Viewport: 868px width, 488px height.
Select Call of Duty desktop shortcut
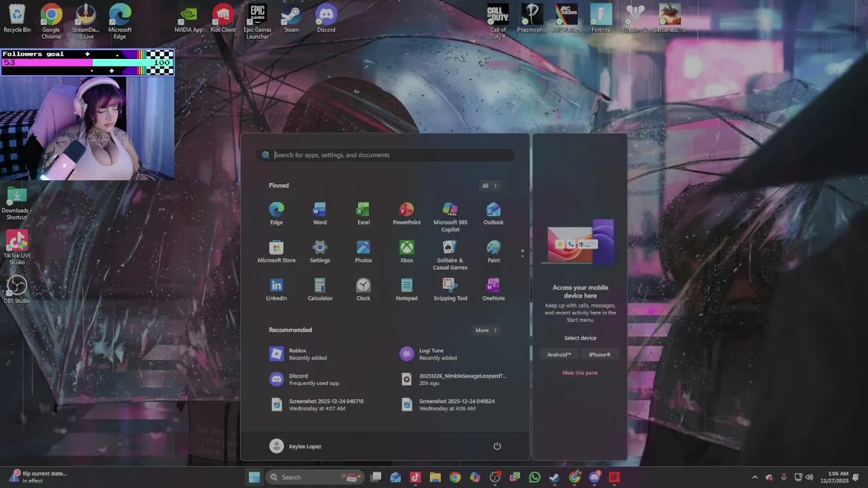(498, 22)
